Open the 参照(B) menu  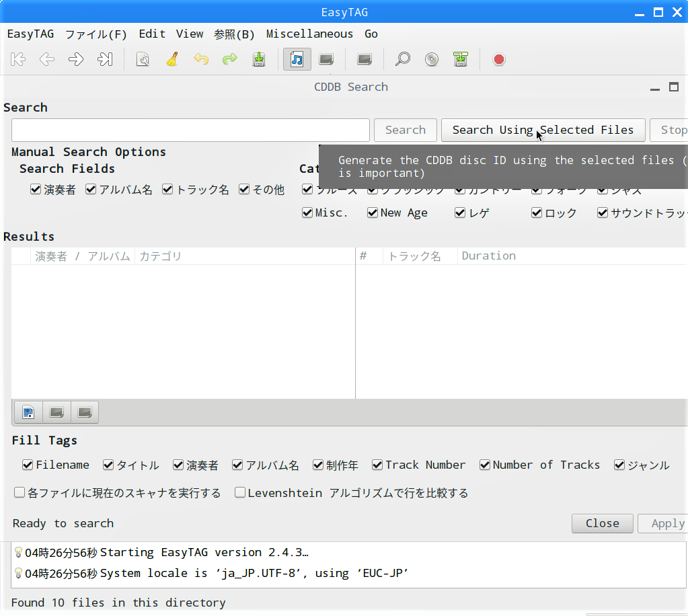pyautogui.click(x=234, y=34)
